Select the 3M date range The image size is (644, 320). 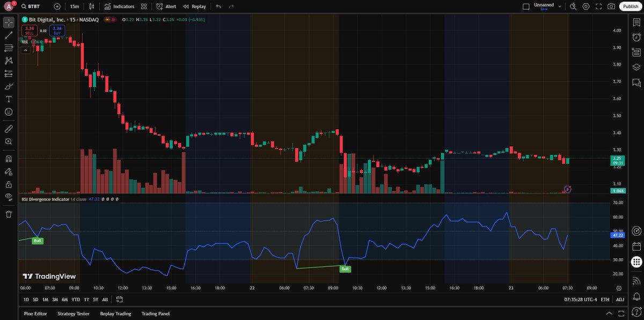point(55,300)
